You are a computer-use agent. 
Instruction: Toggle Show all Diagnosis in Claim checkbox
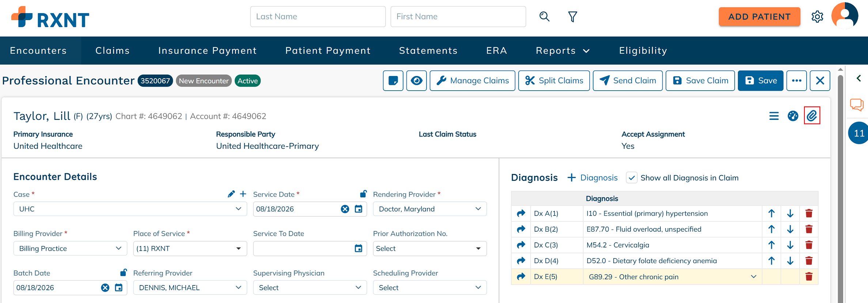[x=632, y=178]
